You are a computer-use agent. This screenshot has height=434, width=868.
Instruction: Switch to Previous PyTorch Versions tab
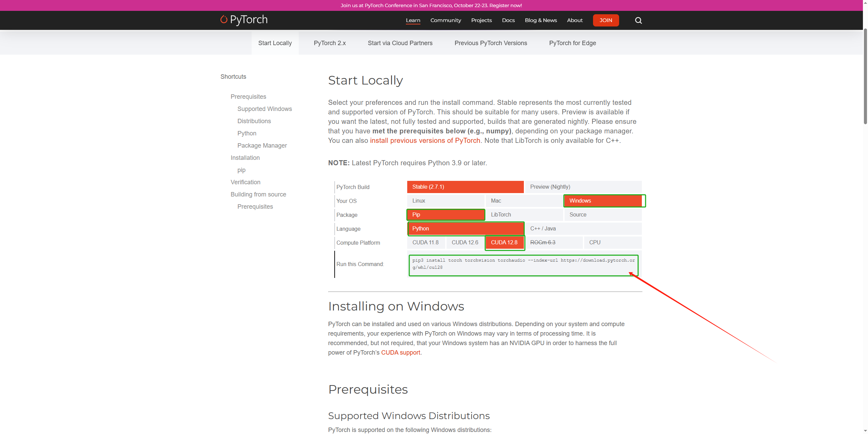pos(491,43)
